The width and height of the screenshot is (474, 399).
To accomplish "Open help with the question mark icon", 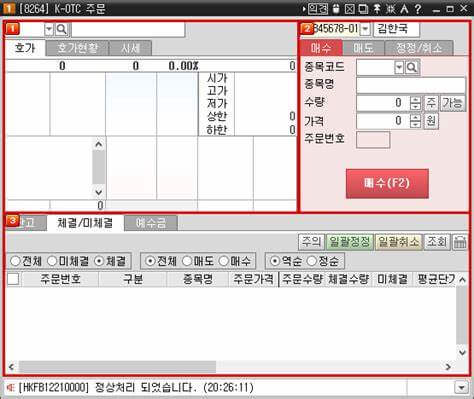I will click(418, 9).
